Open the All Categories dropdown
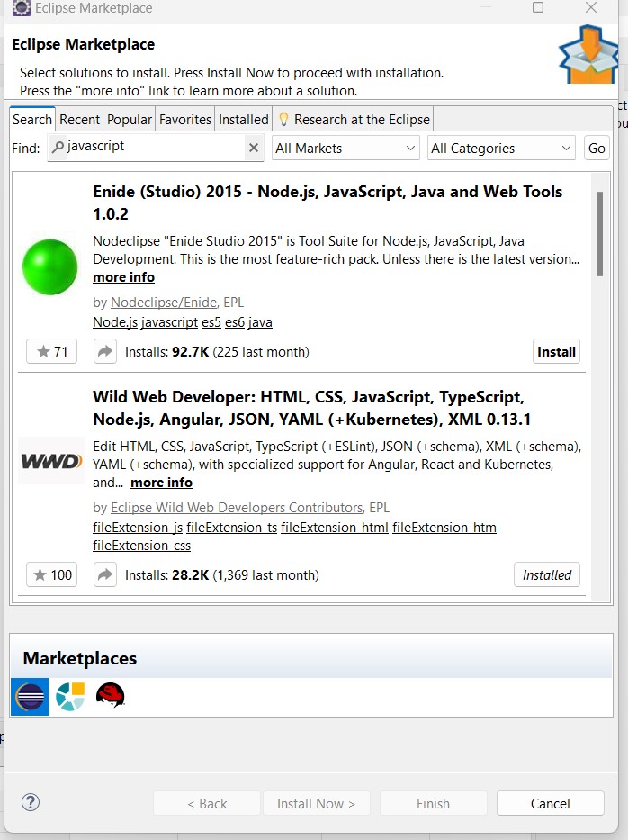628x840 pixels. (502, 148)
